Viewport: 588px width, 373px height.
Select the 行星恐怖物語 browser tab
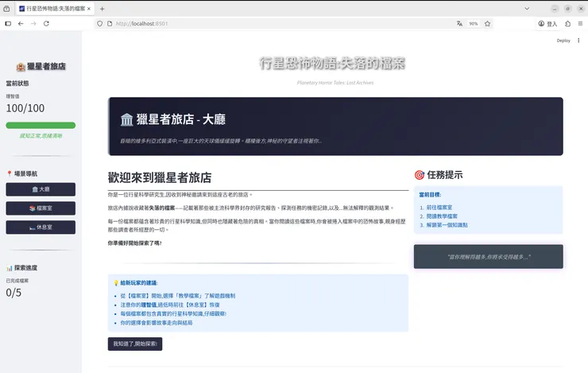(x=55, y=9)
